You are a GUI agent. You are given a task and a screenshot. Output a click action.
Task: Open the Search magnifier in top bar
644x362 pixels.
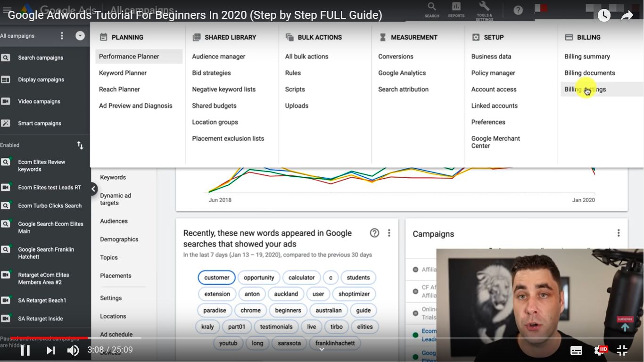[x=432, y=9]
